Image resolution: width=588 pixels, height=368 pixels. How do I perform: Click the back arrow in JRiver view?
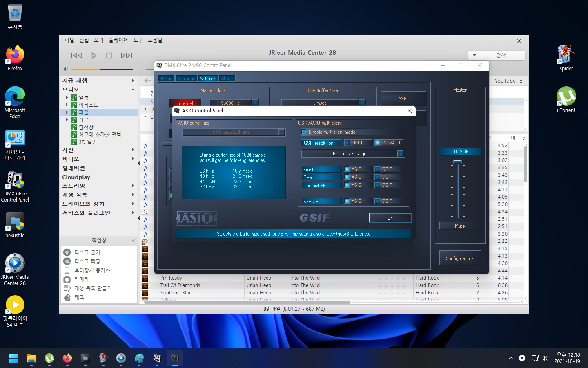coord(148,81)
